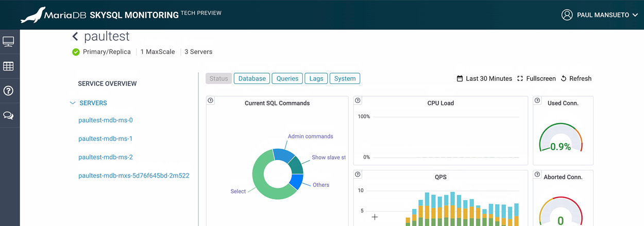
Task: Click the back arrow beside paultest
Action: [75, 37]
